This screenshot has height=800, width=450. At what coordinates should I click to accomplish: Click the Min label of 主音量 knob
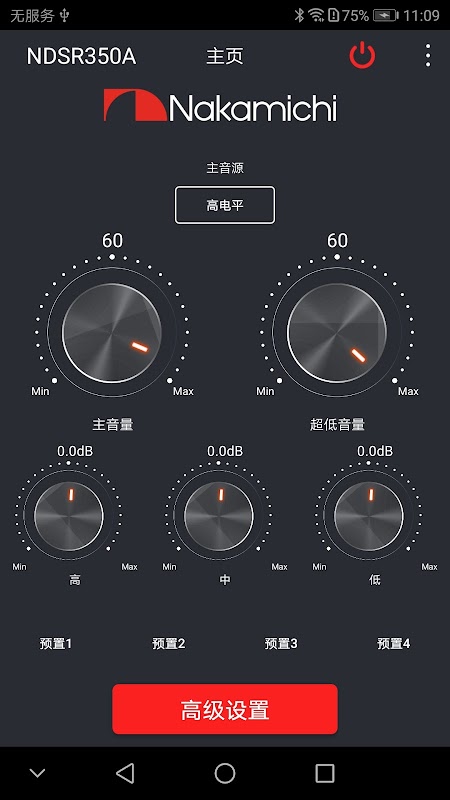click(x=40, y=391)
